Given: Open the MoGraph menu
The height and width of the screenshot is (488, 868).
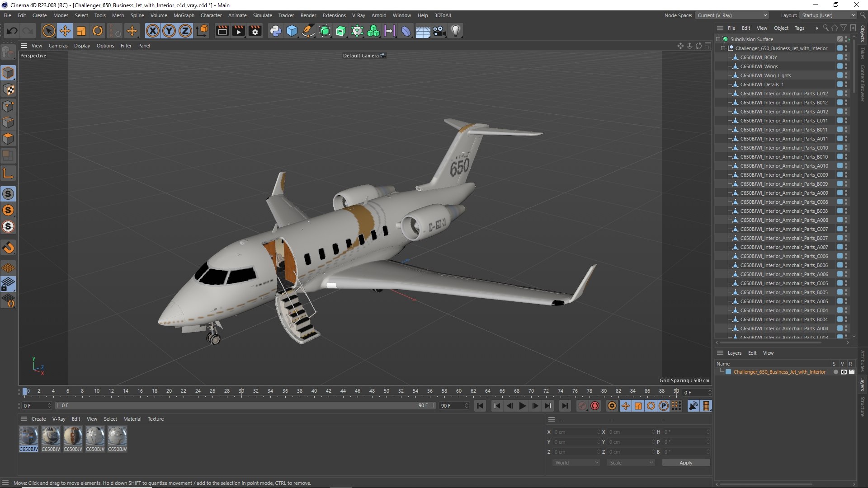Looking at the screenshot, I should [x=184, y=15].
